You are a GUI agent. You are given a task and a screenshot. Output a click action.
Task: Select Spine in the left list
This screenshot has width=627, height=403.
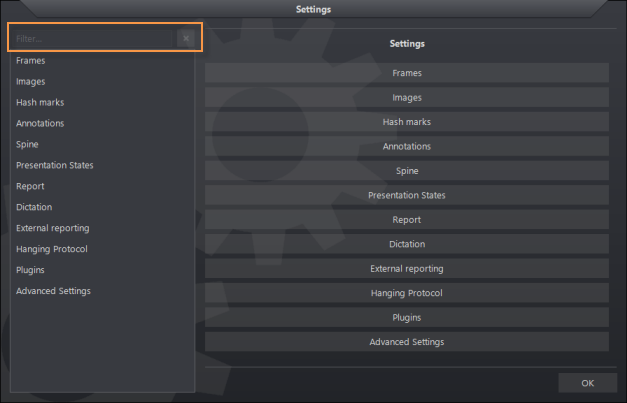click(28, 145)
